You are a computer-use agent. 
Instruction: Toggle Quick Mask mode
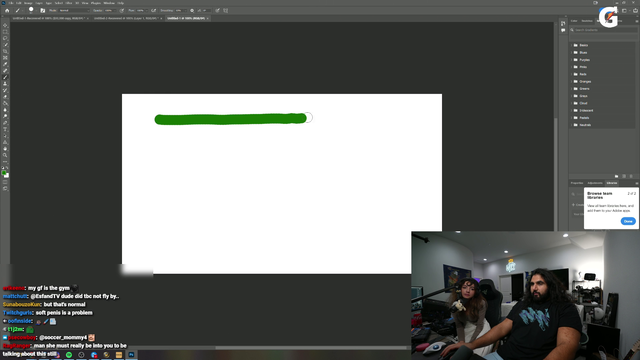(5, 182)
